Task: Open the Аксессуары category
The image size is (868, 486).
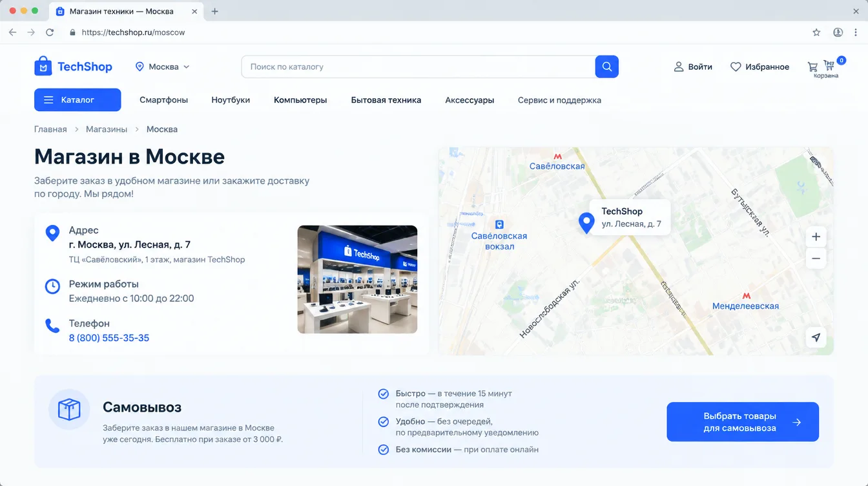Action: pyautogui.click(x=470, y=100)
